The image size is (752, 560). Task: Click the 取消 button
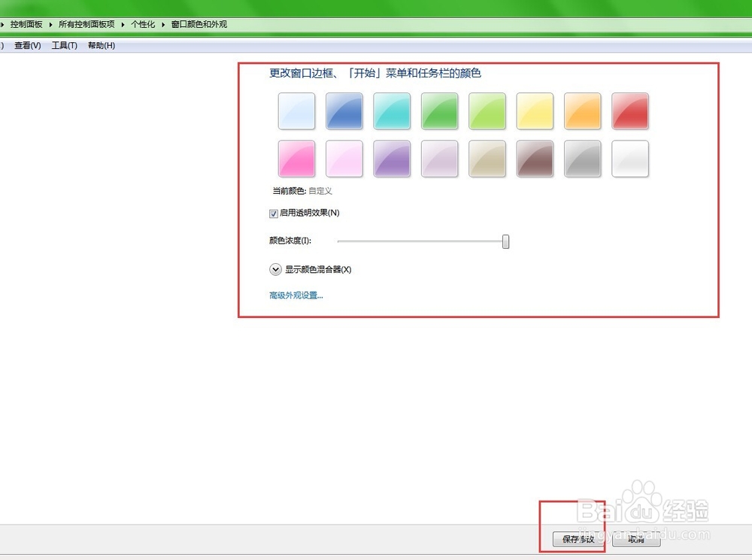636,540
